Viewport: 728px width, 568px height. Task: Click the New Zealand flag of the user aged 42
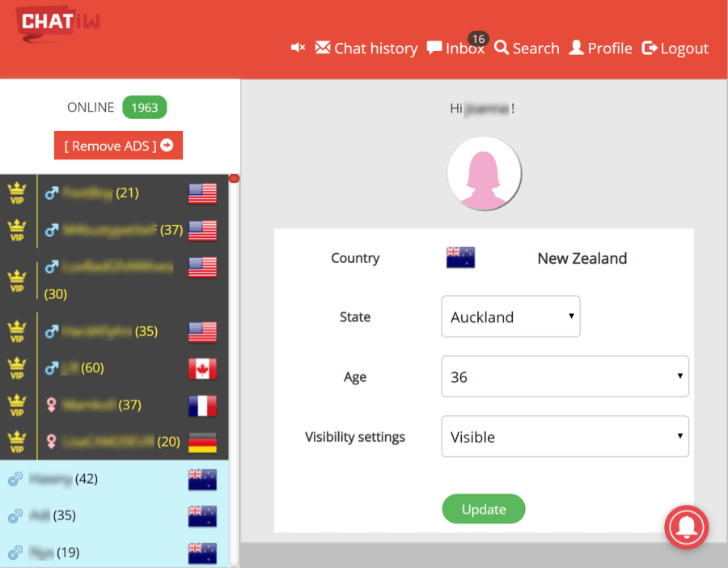click(202, 480)
